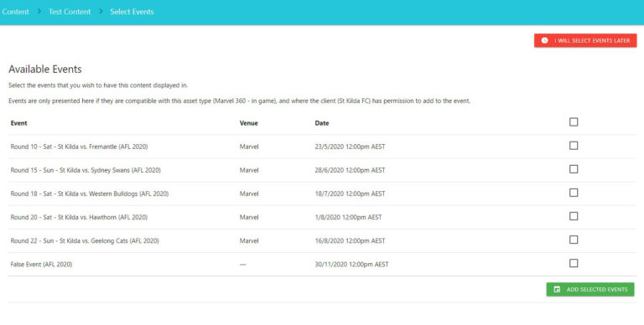Viewport: 644px width, 325px height.
Task: Click the arrow between Test Content and Select Events
Action: (101, 12)
